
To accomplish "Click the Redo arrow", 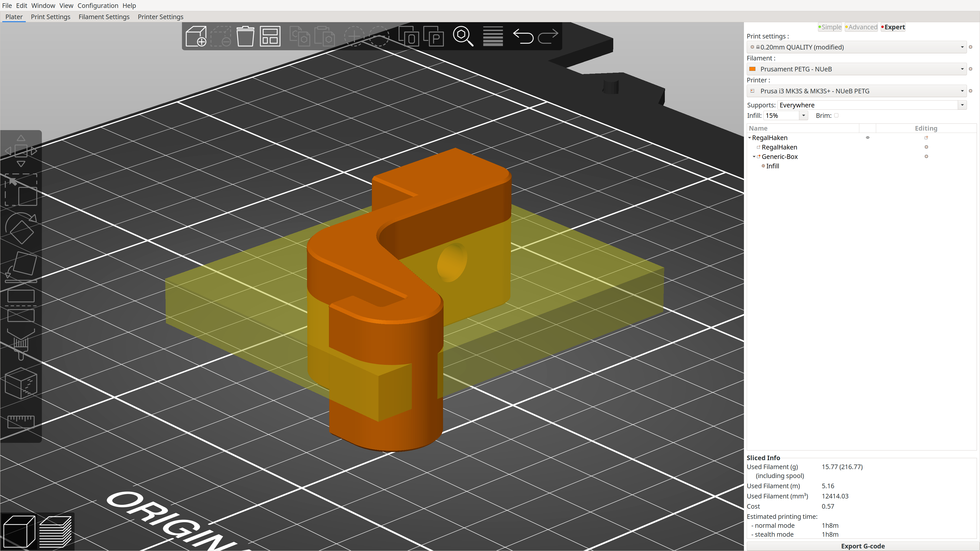I will 548,36.
